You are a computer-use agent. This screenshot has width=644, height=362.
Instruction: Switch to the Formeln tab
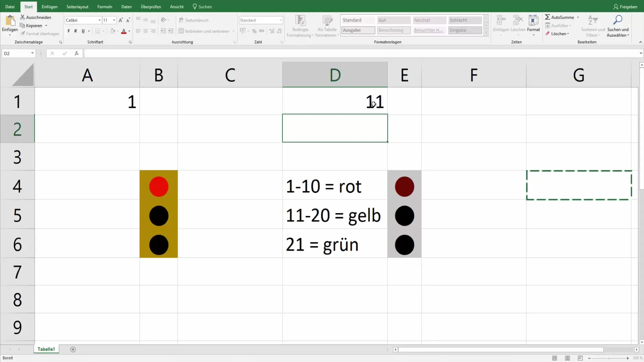click(x=105, y=7)
